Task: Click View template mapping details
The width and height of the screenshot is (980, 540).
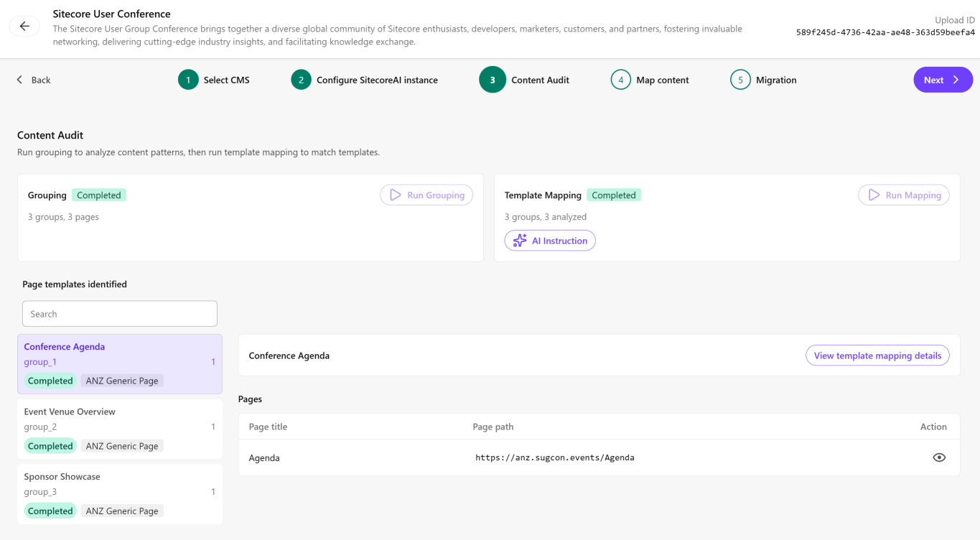Action: pyautogui.click(x=877, y=355)
